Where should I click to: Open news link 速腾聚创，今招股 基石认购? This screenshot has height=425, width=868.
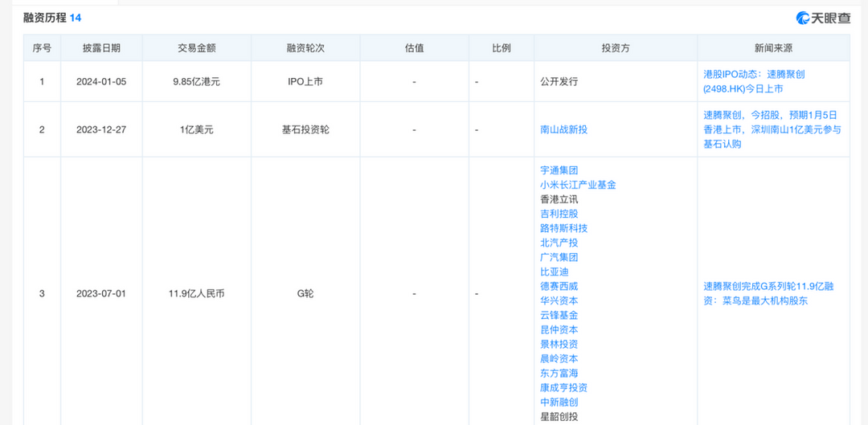click(x=772, y=129)
